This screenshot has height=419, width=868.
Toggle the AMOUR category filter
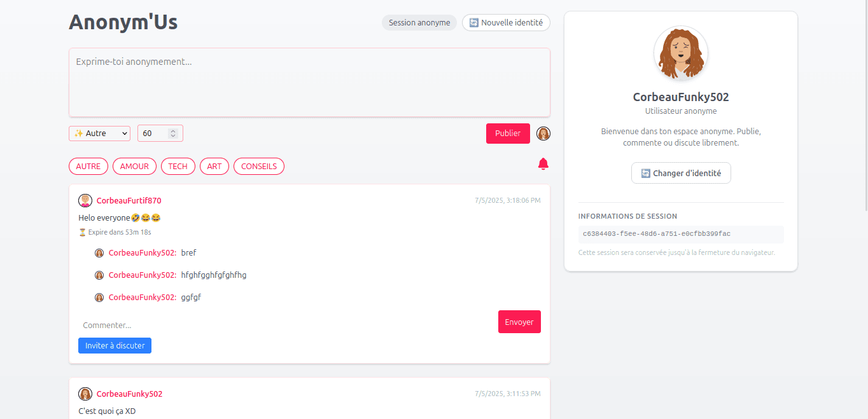click(x=134, y=166)
